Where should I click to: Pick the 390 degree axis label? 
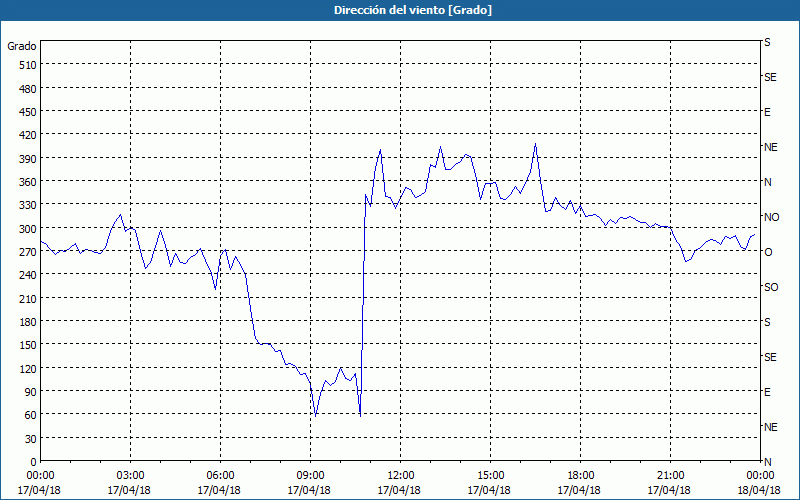28,159
